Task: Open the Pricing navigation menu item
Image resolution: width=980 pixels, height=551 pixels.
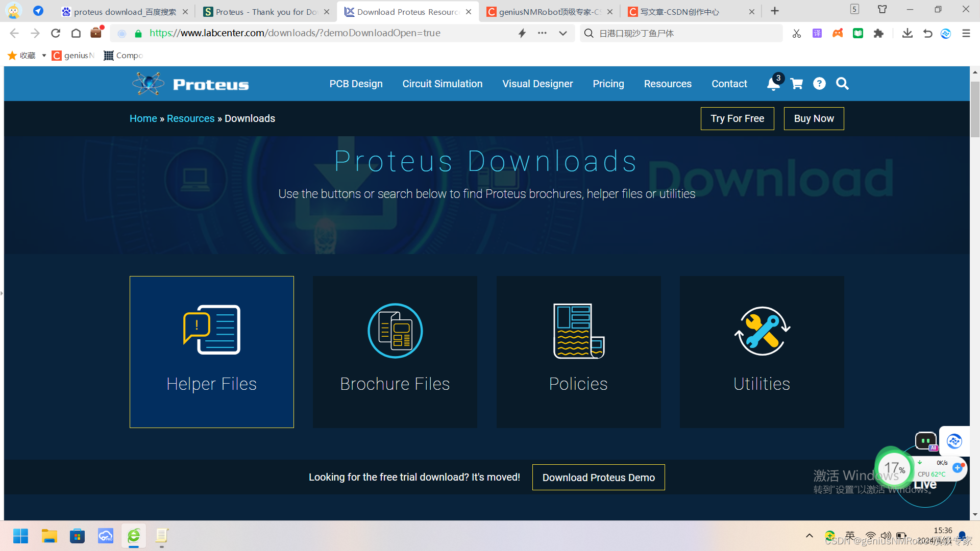Action: (x=608, y=84)
